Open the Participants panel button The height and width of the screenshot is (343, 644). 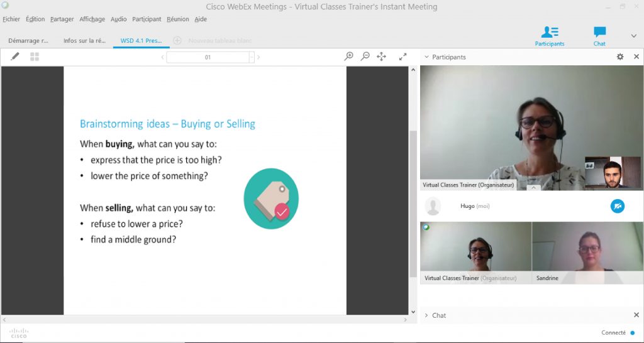click(550, 36)
